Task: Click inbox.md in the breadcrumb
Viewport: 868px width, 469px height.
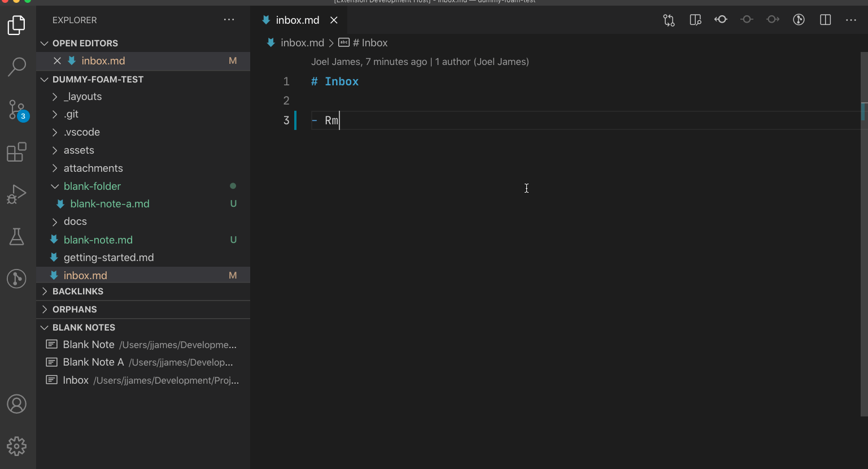Action: (x=302, y=43)
